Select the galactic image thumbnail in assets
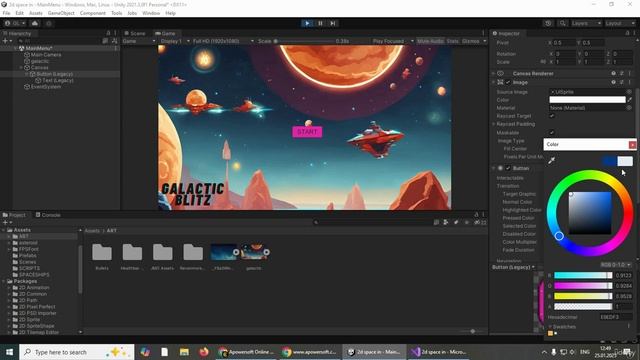 point(254,252)
